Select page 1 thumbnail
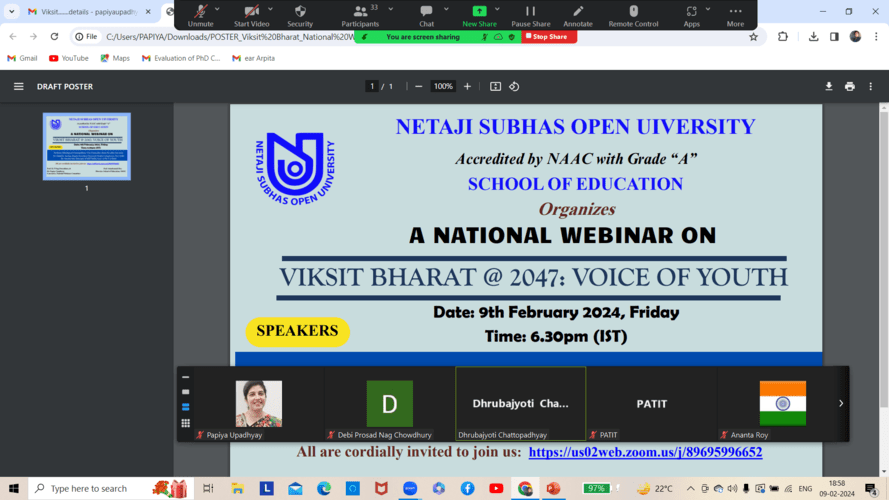The image size is (889, 500). tap(87, 146)
